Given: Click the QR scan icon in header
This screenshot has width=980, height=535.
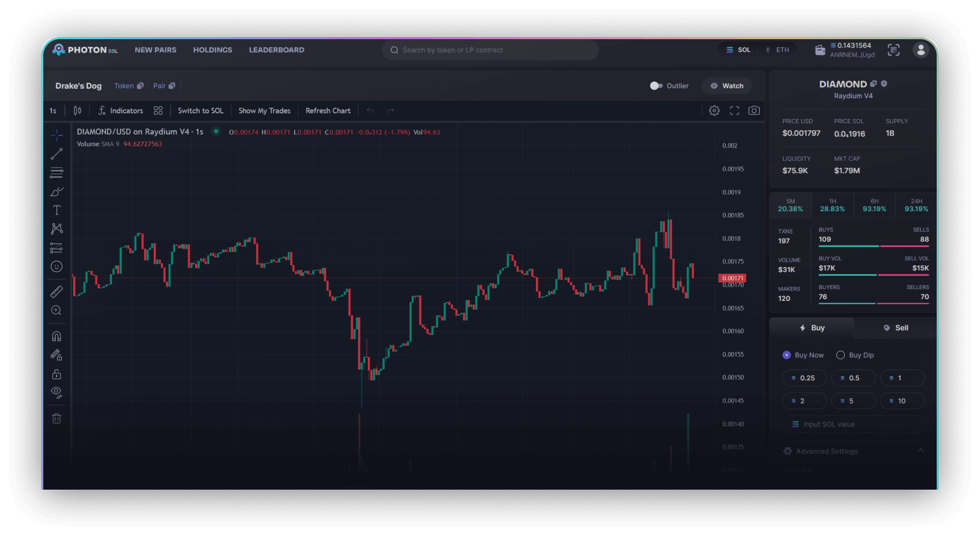Looking at the screenshot, I should (x=893, y=50).
